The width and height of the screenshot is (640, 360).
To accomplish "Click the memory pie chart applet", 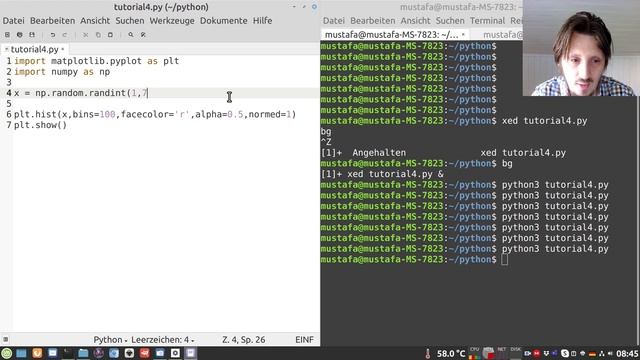I will click(x=488, y=353).
